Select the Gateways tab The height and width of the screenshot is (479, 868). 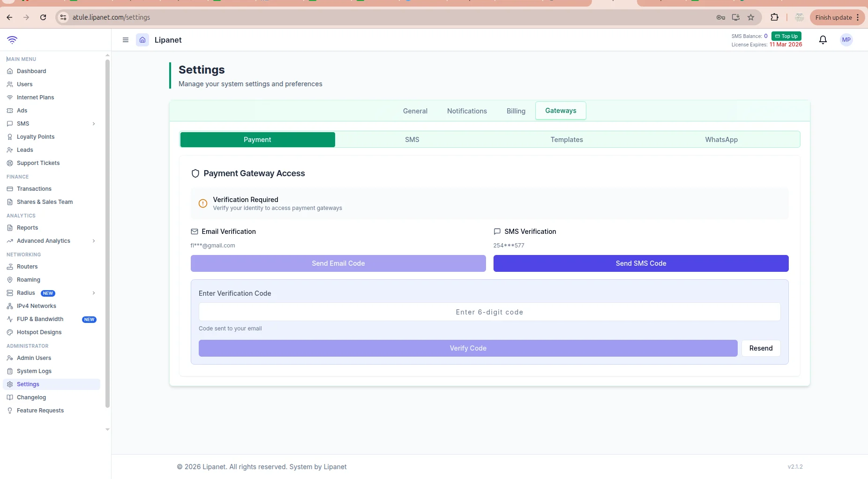click(561, 111)
